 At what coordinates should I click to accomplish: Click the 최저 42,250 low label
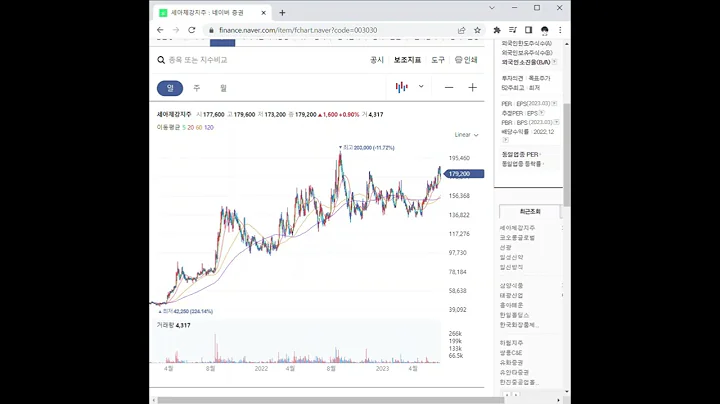pos(186,311)
